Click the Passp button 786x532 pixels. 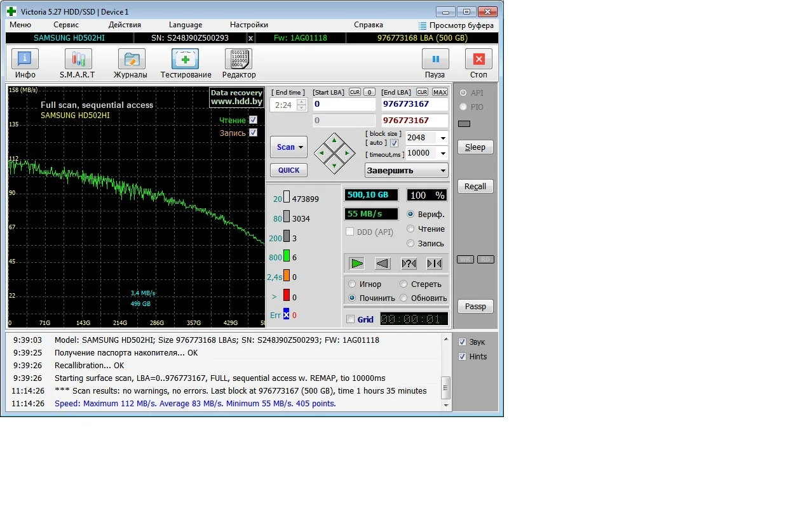pyautogui.click(x=475, y=307)
